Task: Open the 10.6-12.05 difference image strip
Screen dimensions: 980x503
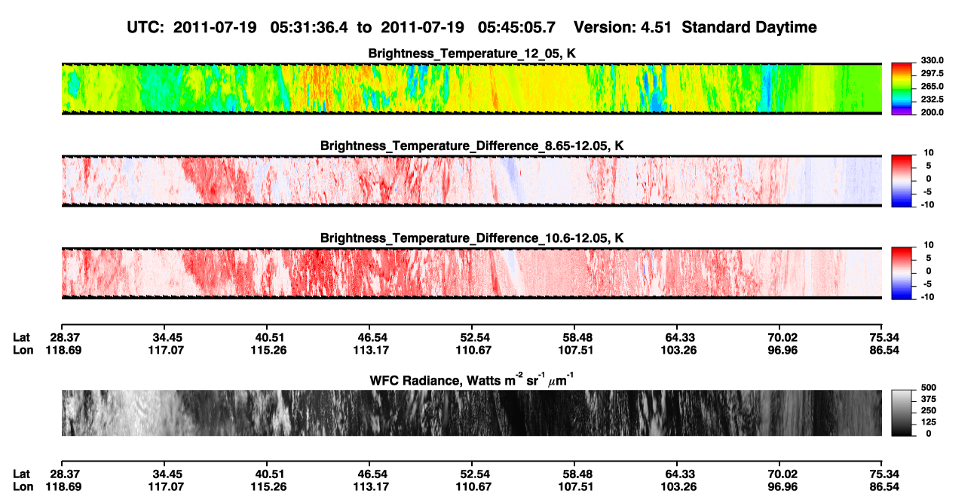Action: click(x=472, y=274)
